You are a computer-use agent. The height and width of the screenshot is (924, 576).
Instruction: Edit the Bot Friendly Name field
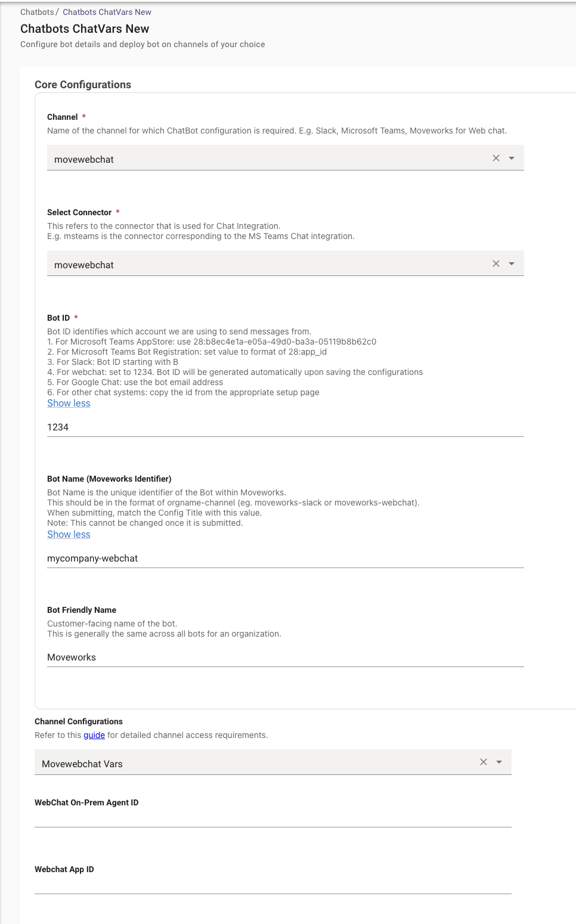click(285, 658)
